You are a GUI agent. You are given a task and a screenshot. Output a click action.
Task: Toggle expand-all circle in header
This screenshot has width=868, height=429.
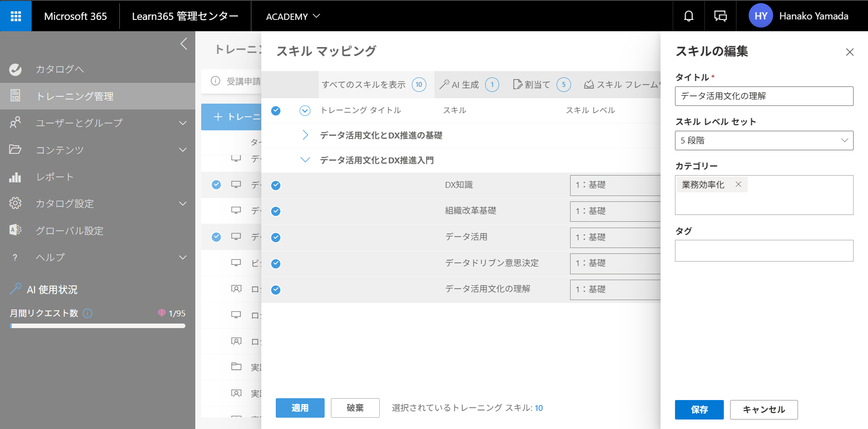305,110
